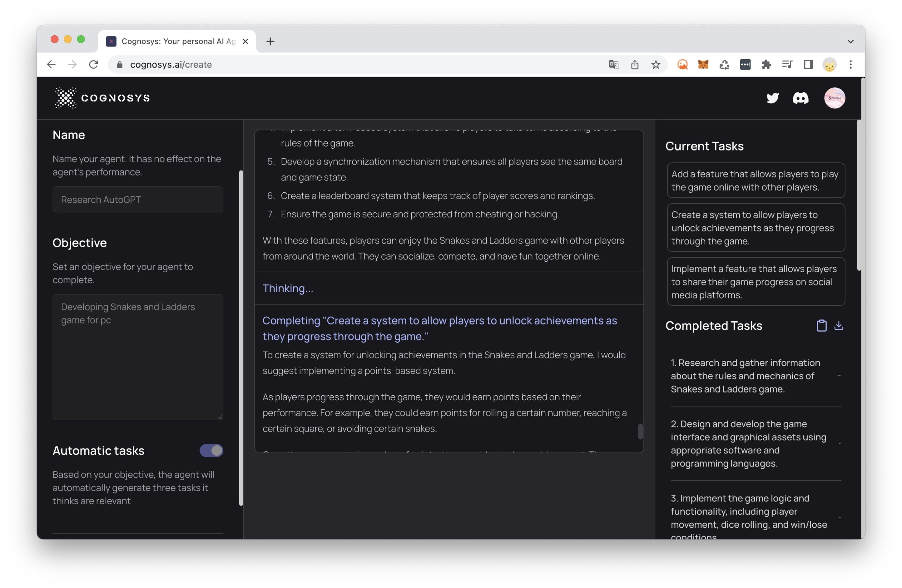Image resolution: width=902 pixels, height=588 pixels.
Task: Toggle the browser side panel button
Action: (x=808, y=64)
